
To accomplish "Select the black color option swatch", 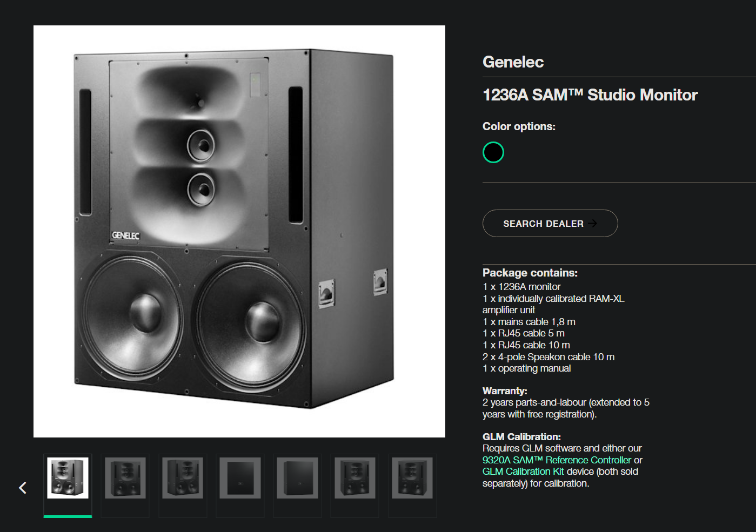I will (493, 152).
